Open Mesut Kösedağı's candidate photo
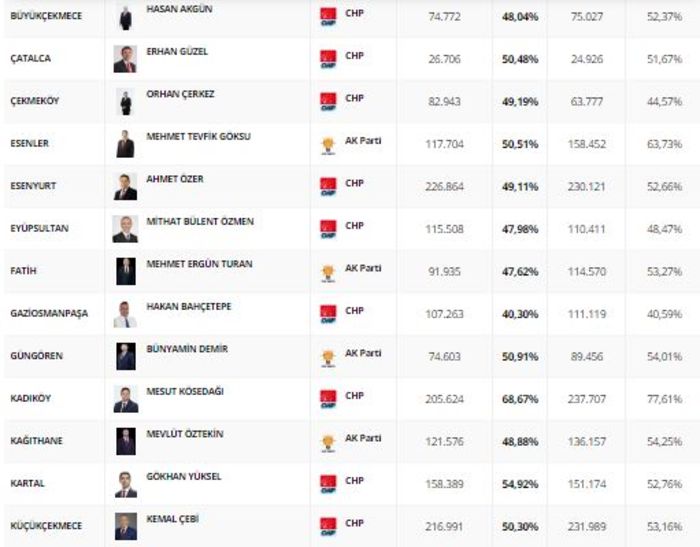Screen dimensions: 700x547 pyautogui.click(x=125, y=399)
